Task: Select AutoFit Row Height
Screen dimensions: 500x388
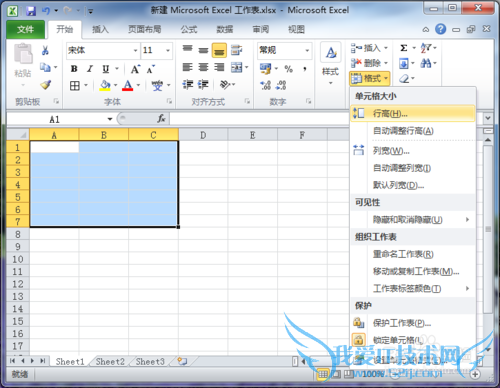Action: pyautogui.click(x=413, y=131)
